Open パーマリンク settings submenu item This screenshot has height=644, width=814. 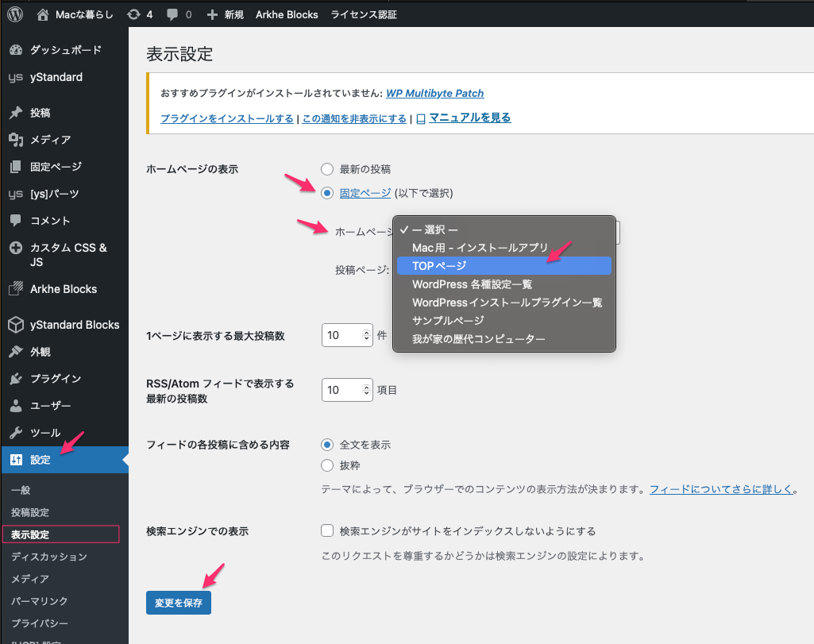[40, 601]
